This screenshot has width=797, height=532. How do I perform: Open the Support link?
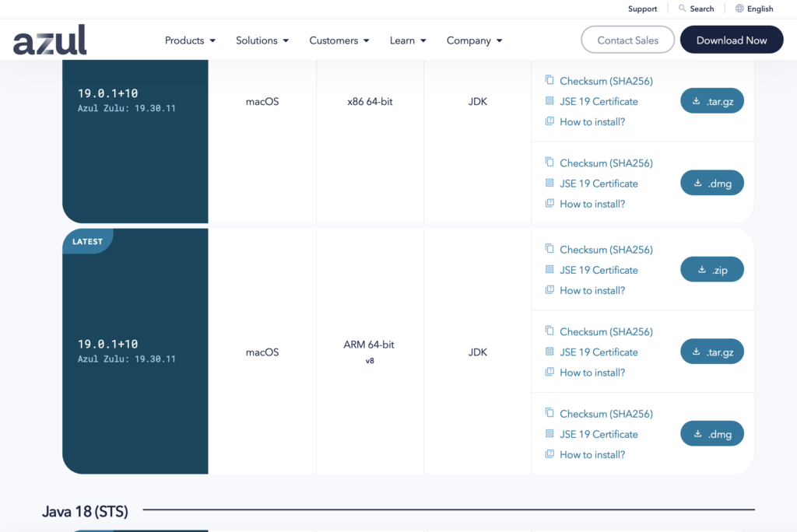pos(642,9)
